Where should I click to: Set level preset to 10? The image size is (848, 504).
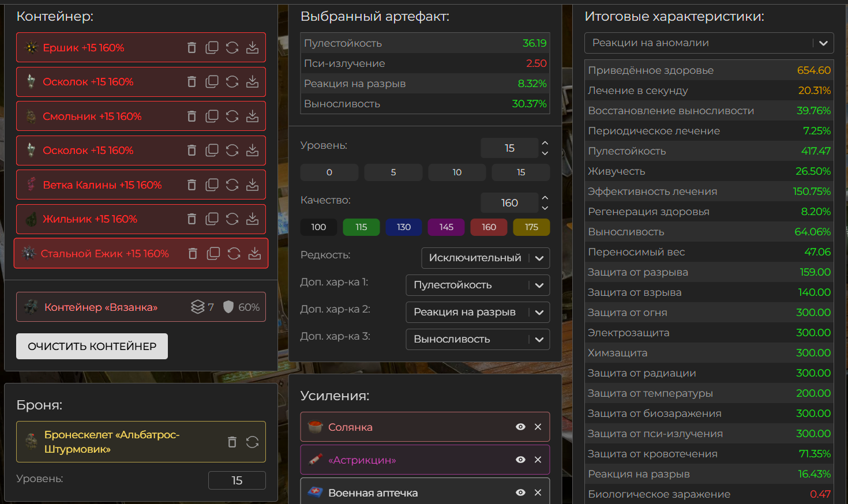point(457,172)
